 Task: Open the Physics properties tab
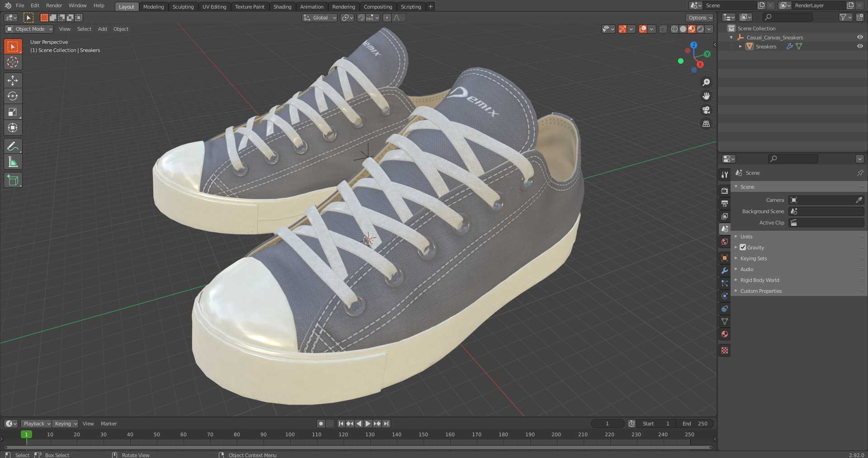pyautogui.click(x=725, y=296)
